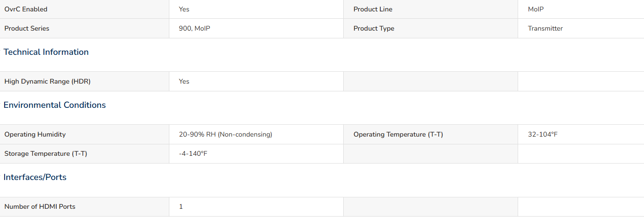The width and height of the screenshot is (644, 217).
Task: Select the MoIP product line value
Action: coord(536,9)
